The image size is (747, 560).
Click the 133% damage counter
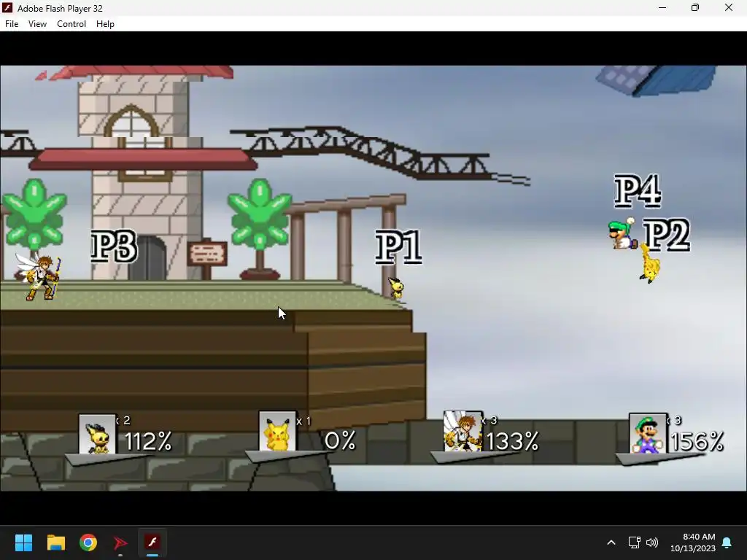point(513,441)
